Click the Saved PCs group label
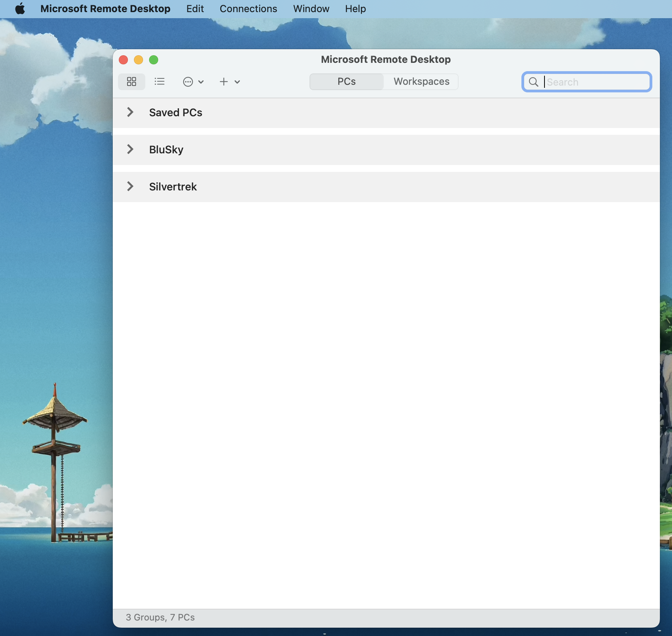This screenshot has height=636, width=672. point(176,112)
